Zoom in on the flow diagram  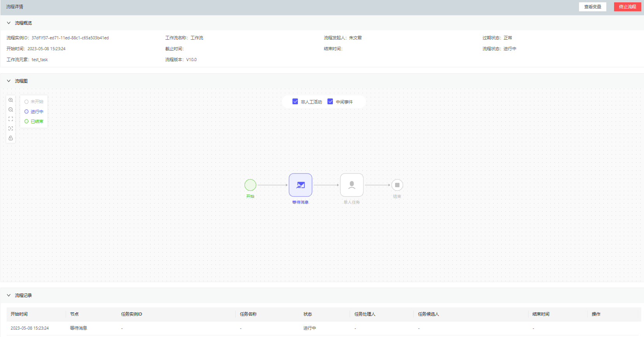pyautogui.click(x=11, y=100)
